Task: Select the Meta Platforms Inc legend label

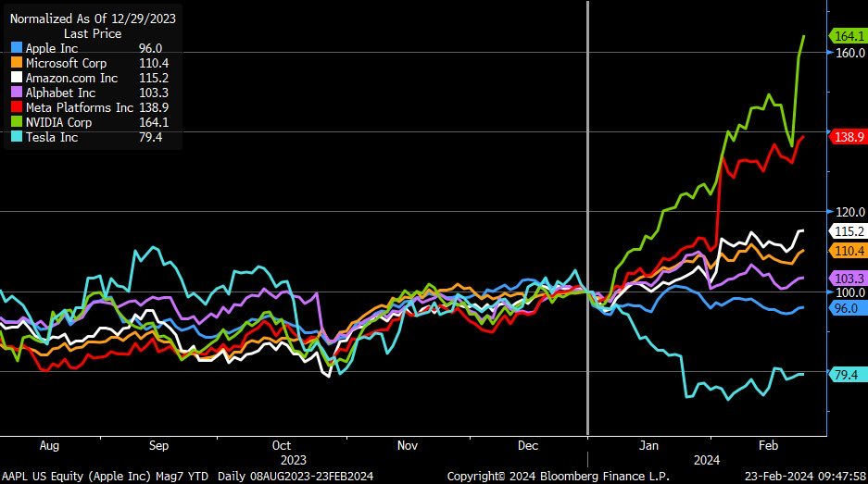Action: pos(79,107)
